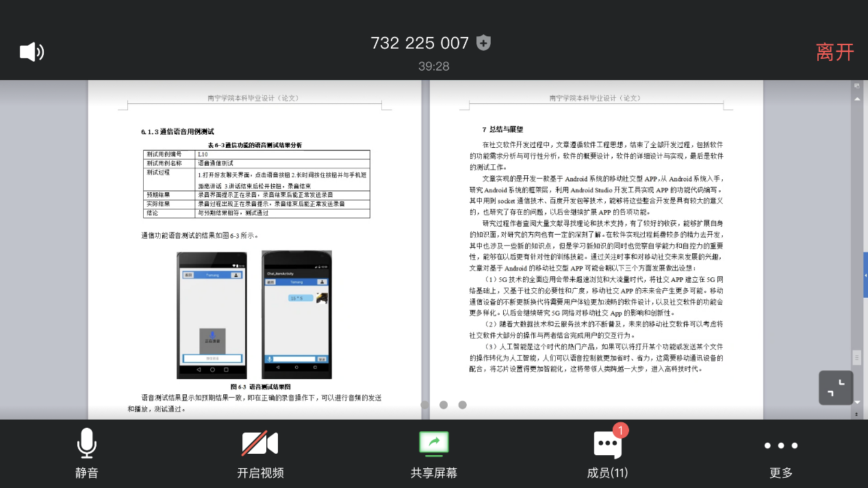Click the scrollbar up arrow
This screenshot has width=868, height=488.
click(856, 99)
